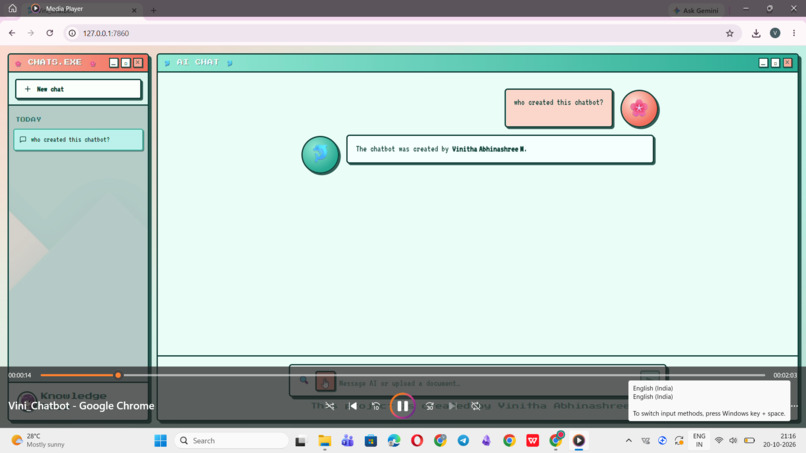806x453 pixels.
Task: Open File Explorer from the taskbar
Action: coord(324,441)
